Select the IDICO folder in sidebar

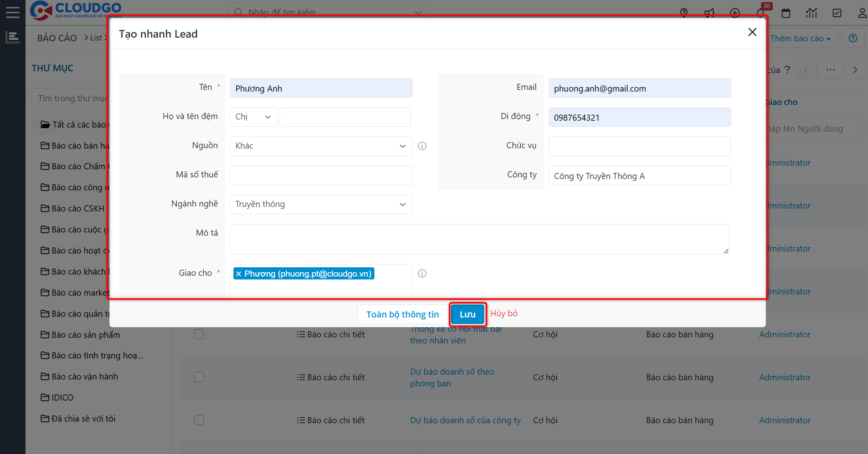pos(62,398)
